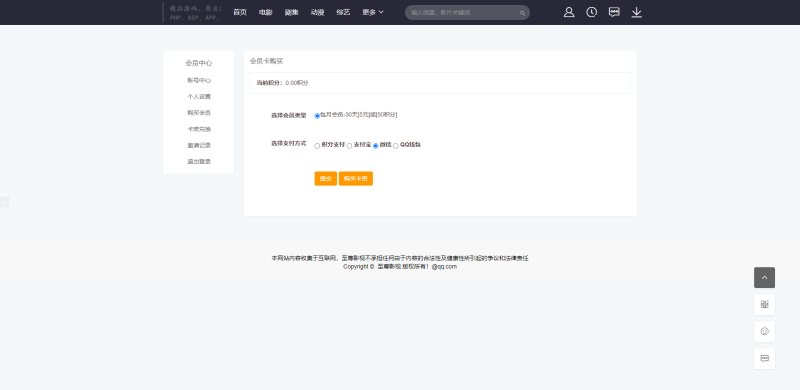Click the orange 提交 button

[x=326, y=179]
